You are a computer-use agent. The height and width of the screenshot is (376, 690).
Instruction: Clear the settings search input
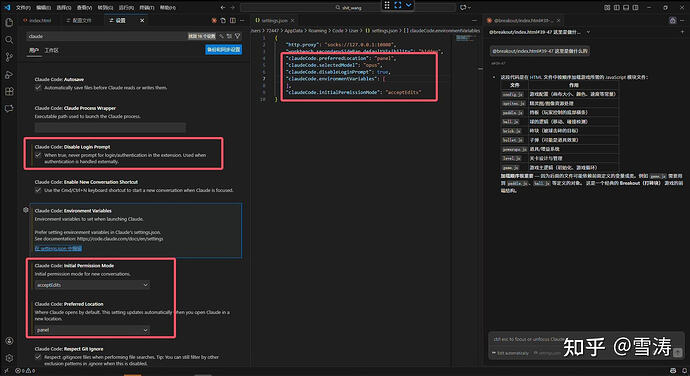pyautogui.click(x=229, y=36)
